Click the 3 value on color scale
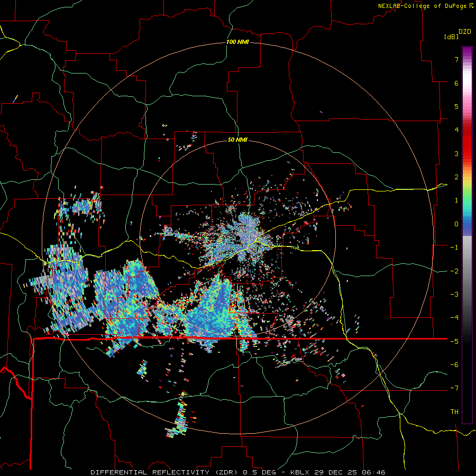The height and width of the screenshot is (476, 476). click(456, 153)
